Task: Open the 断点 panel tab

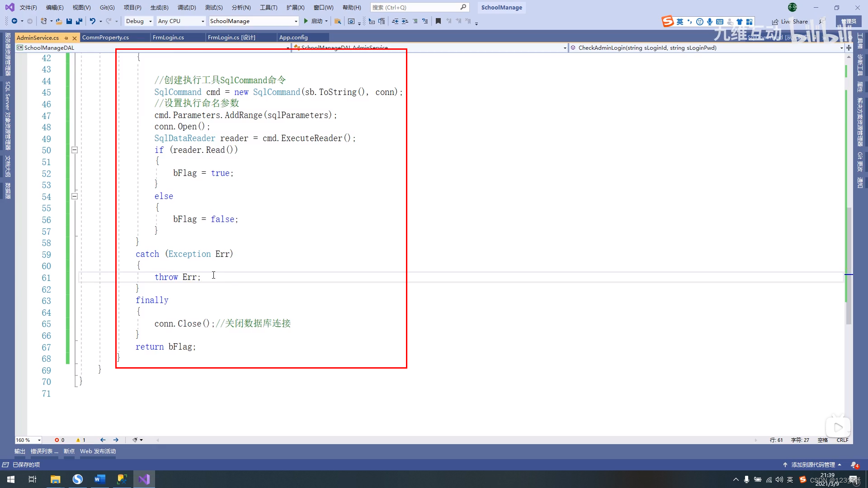Action: (x=69, y=451)
